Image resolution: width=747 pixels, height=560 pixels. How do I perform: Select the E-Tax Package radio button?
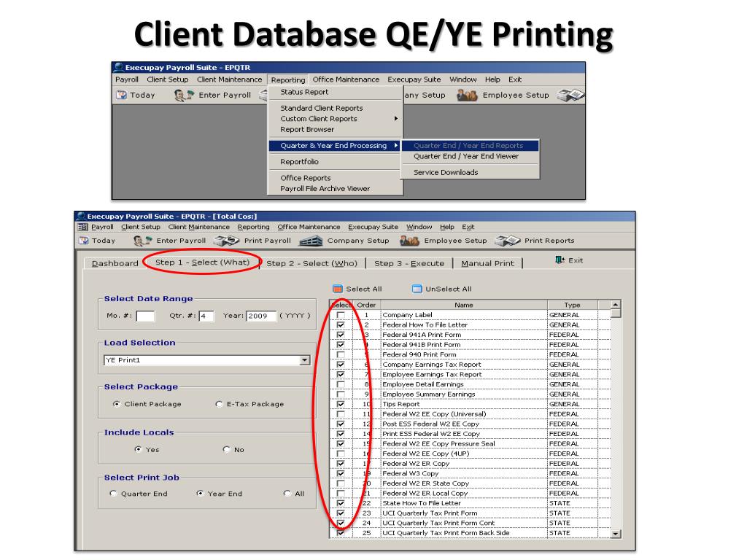tap(219, 404)
